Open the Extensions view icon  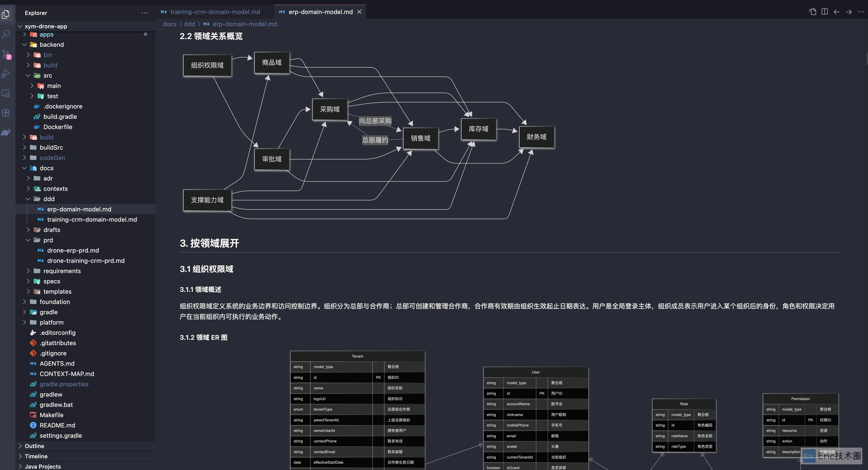(x=6, y=113)
